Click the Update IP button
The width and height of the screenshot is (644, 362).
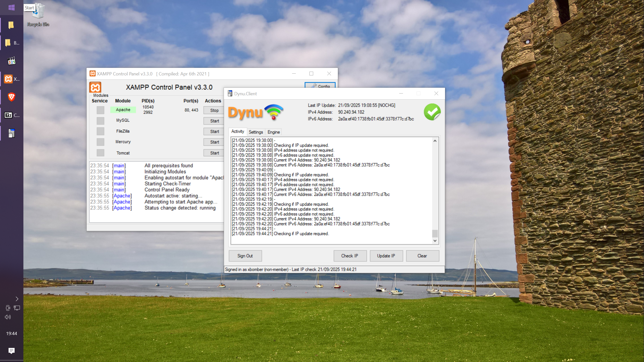point(386,256)
